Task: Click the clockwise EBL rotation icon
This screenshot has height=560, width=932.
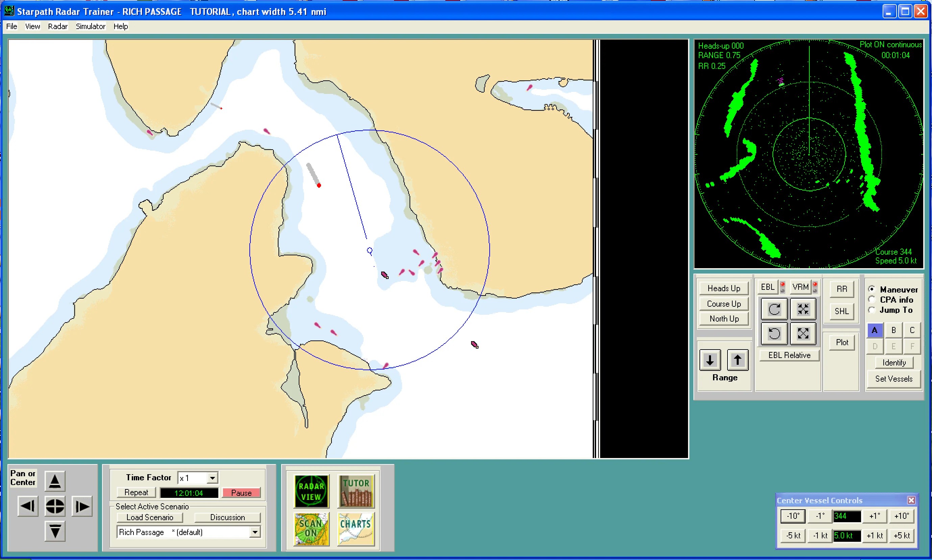Action: click(774, 309)
